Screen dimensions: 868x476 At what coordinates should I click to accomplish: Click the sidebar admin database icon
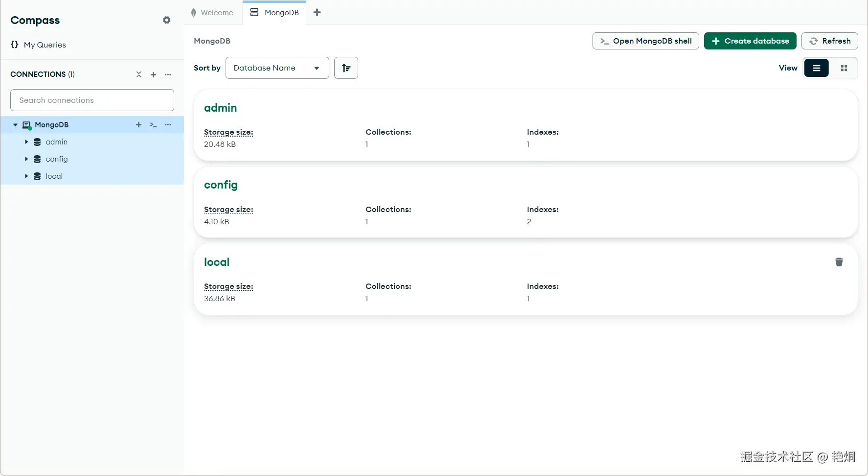(x=37, y=142)
